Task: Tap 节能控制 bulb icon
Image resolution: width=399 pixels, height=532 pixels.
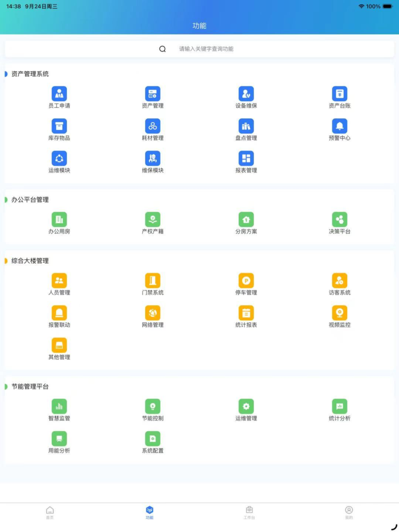Action: tap(153, 406)
